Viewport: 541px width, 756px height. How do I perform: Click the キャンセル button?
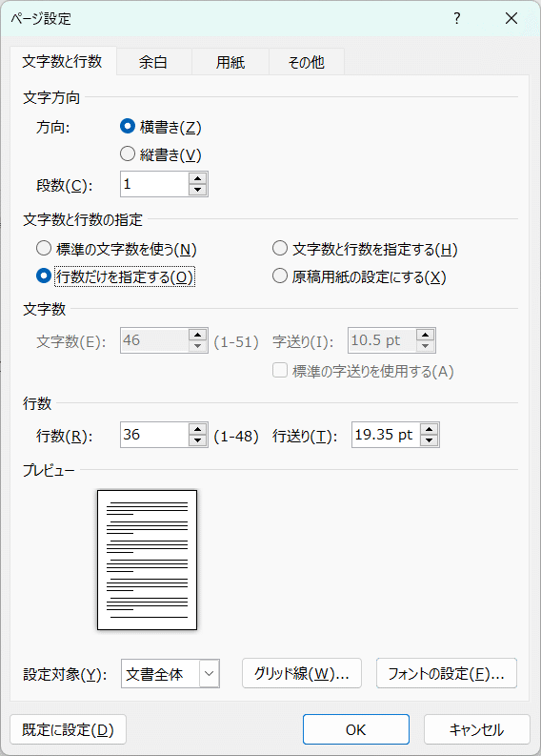coord(477,729)
